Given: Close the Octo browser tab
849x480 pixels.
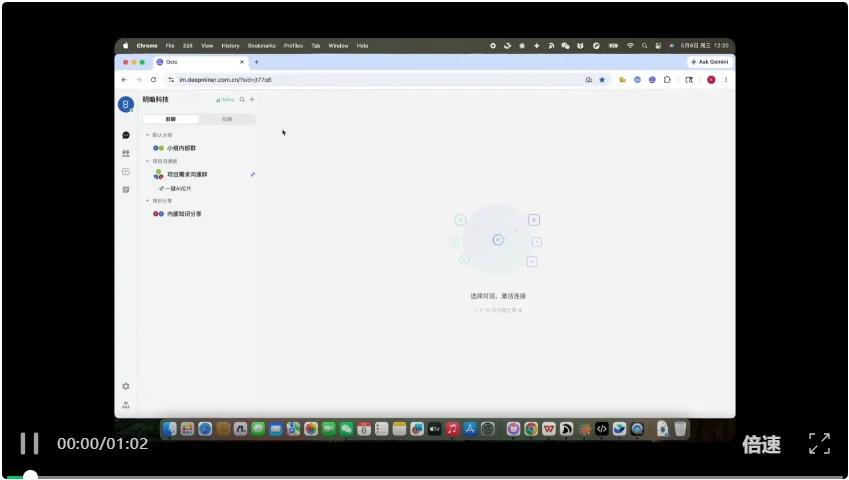Looking at the screenshot, I should click(241, 62).
